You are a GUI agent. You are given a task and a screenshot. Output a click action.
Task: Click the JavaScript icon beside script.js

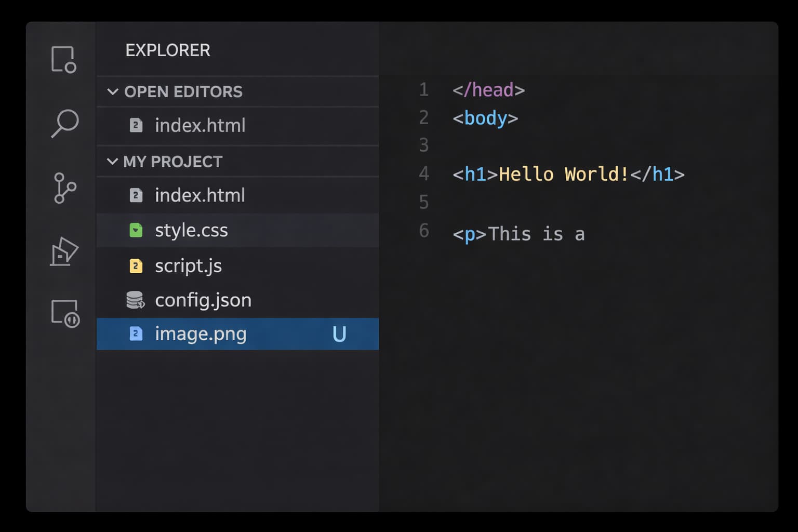coord(136,265)
